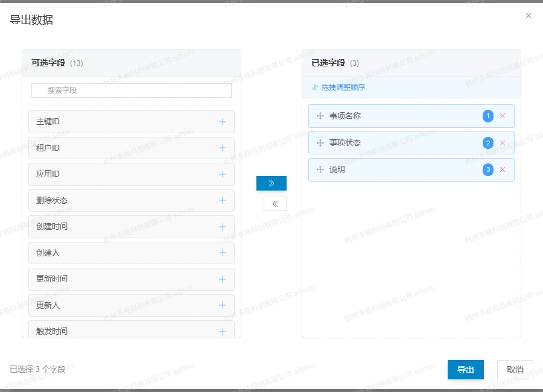Add the 应用ID field using its plus icon
The image size is (543, 392).
click(x=222, y=174)
